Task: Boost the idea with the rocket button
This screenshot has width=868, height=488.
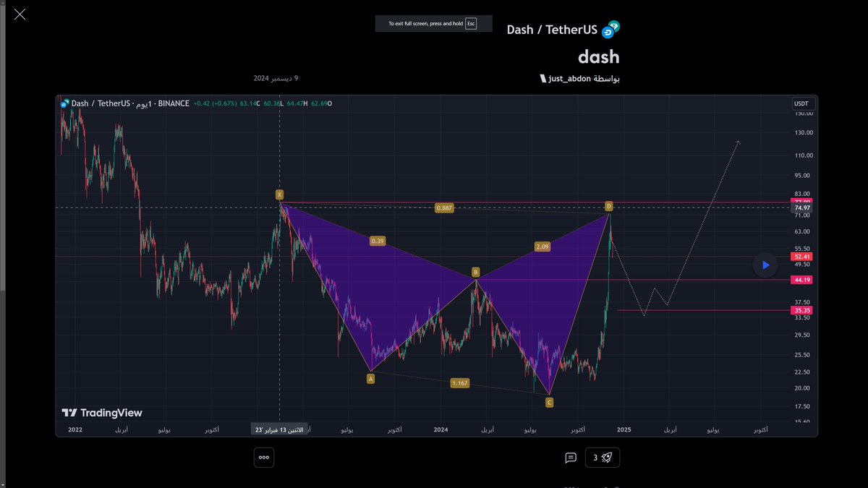Action: tap(603, 458)
